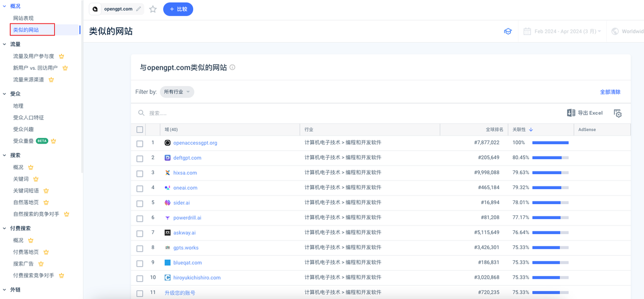
Task: Open the 所有行业 industry filter dropdown
Action: (177, 92)
